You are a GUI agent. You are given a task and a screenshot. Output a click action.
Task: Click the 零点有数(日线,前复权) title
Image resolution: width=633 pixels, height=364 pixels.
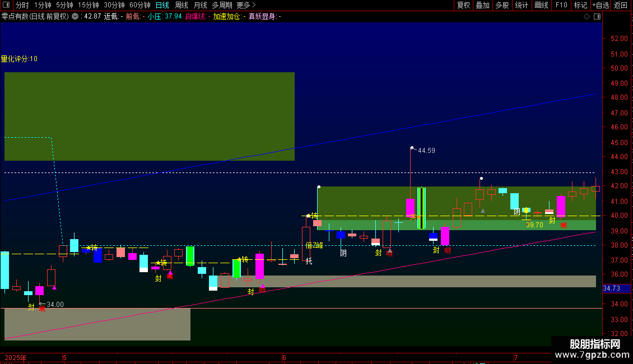[35, 17]
